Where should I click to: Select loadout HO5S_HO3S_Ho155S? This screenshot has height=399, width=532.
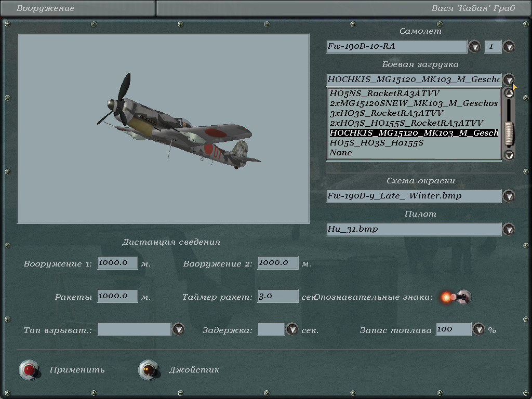coord(414,142)
